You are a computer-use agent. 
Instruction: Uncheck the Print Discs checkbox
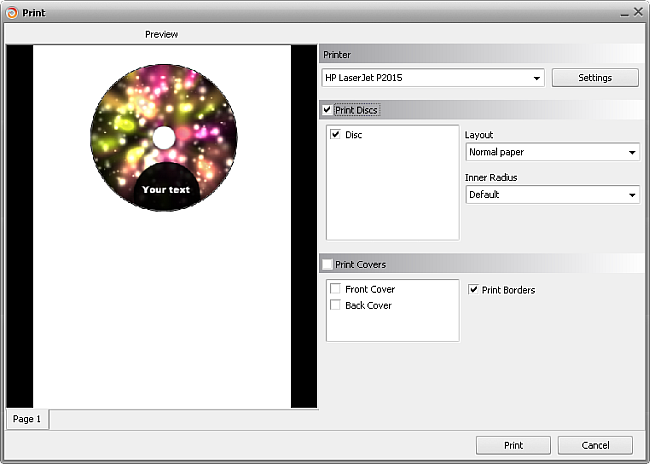(327, 110)
